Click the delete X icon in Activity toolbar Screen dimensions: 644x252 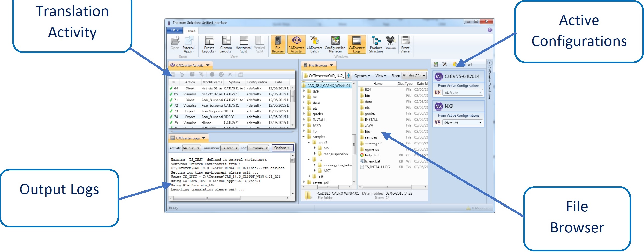tap(230, 74)
